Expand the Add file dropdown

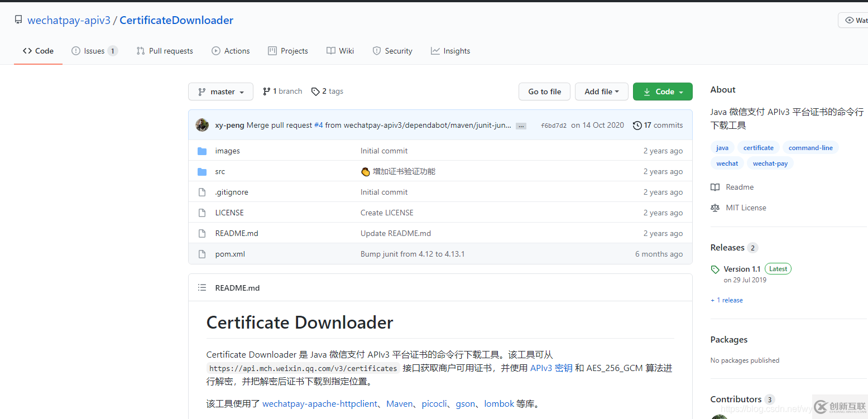(x=602, y=91)
